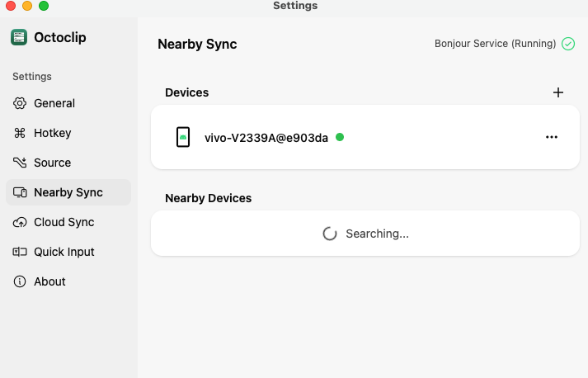Close the Settings window with the red button
This screenshot has width=588, height=378.
tap(11, 6)
